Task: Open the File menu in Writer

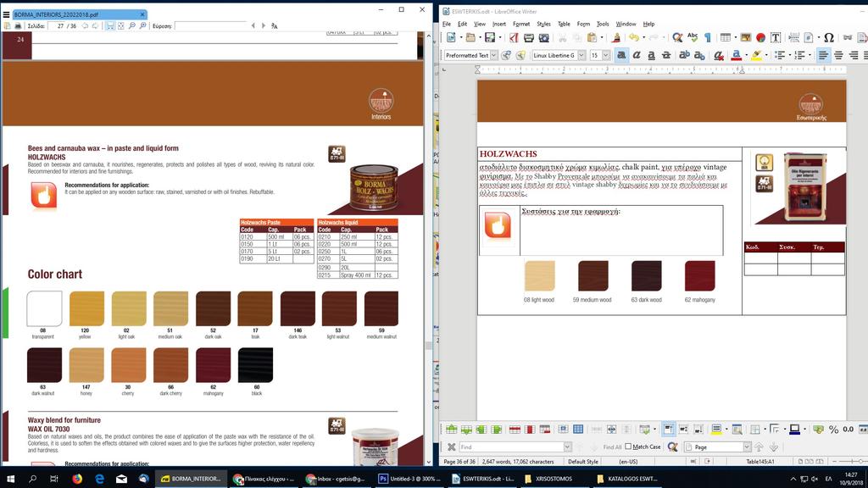Action: pos(446,24)
